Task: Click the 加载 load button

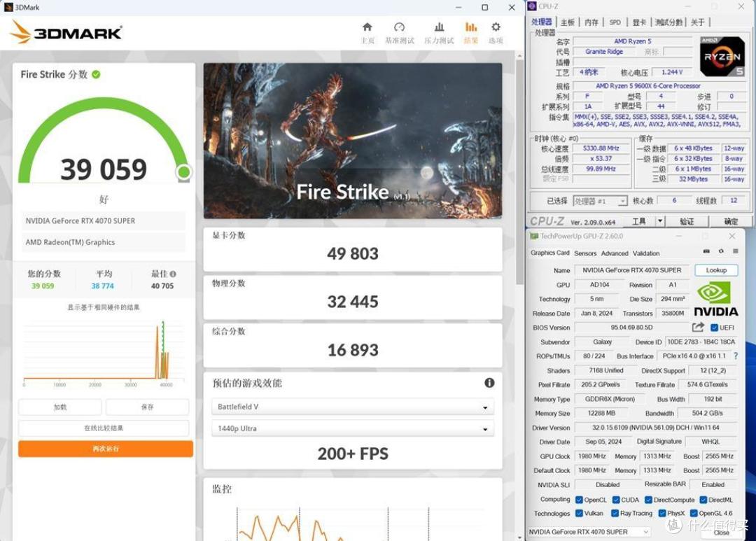Action: 59,407
